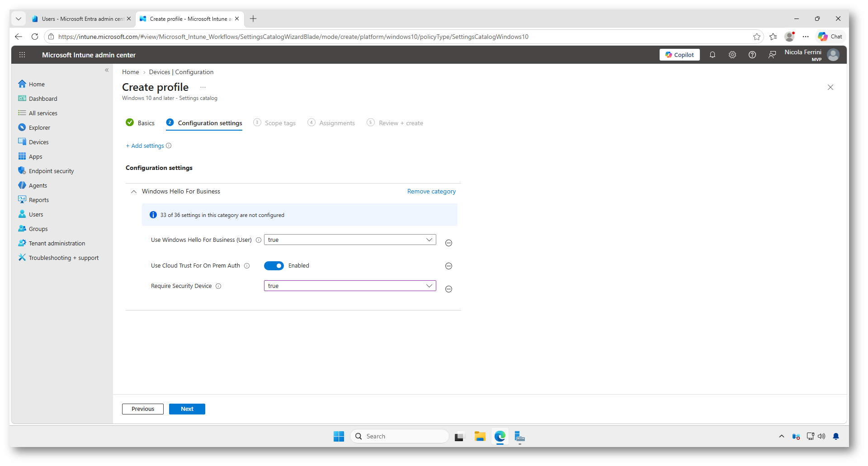The width and height of the screenshot is (868, 466).
Task: Collapse the left navigation sidebar
Action: tap(107, 70)
